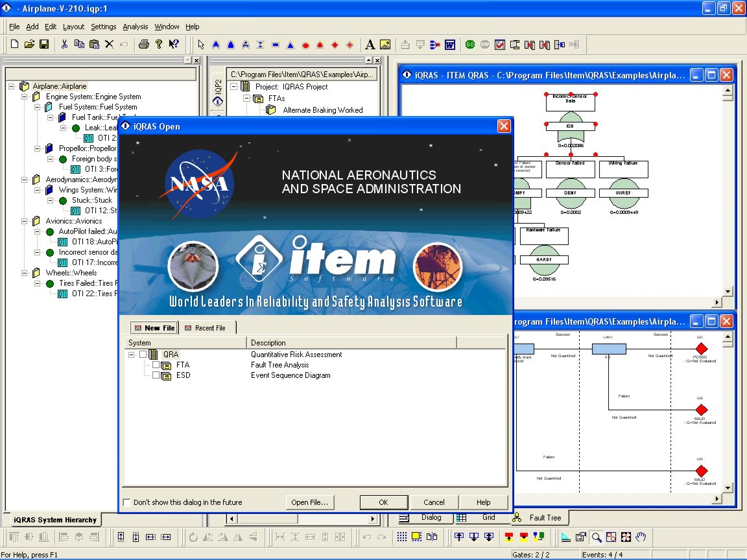Click the yellow question mark About icon

159,44
